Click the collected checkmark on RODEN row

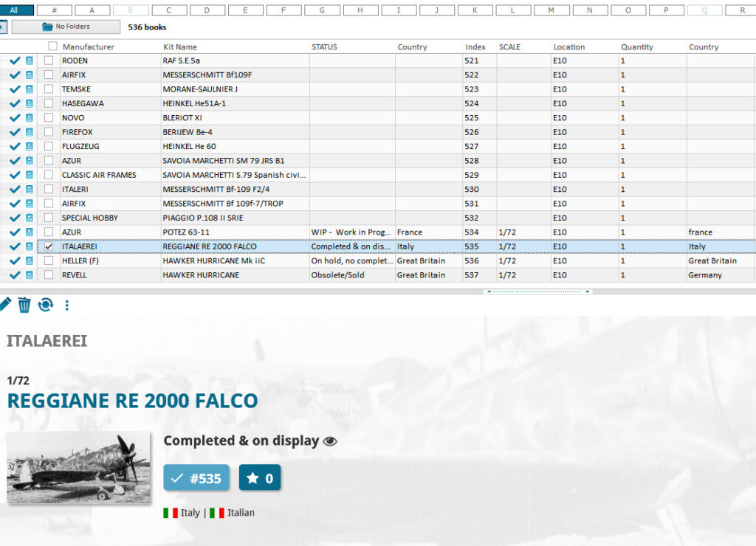(x=15, y=61)
